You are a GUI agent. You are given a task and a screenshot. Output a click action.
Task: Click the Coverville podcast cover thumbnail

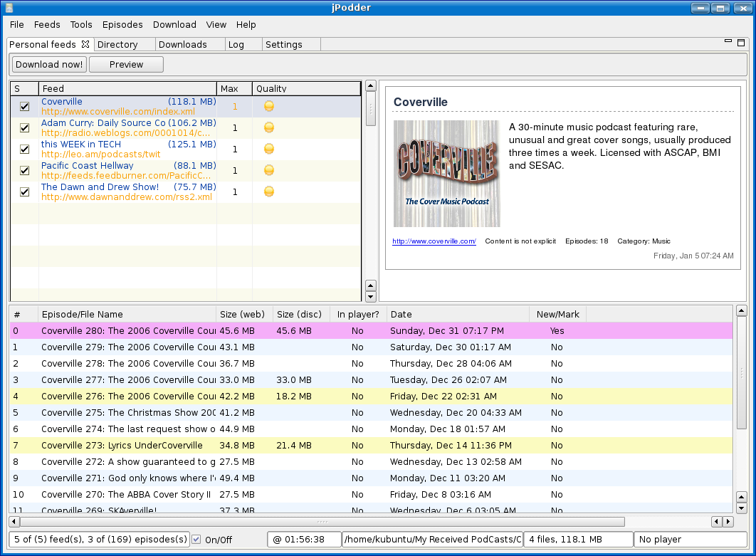[446, 174]
